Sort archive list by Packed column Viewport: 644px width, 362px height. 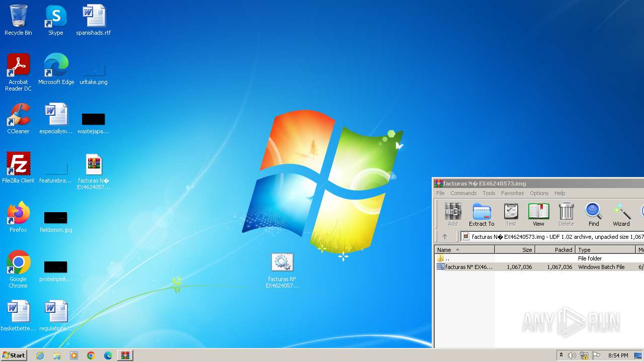coord(555,249)
